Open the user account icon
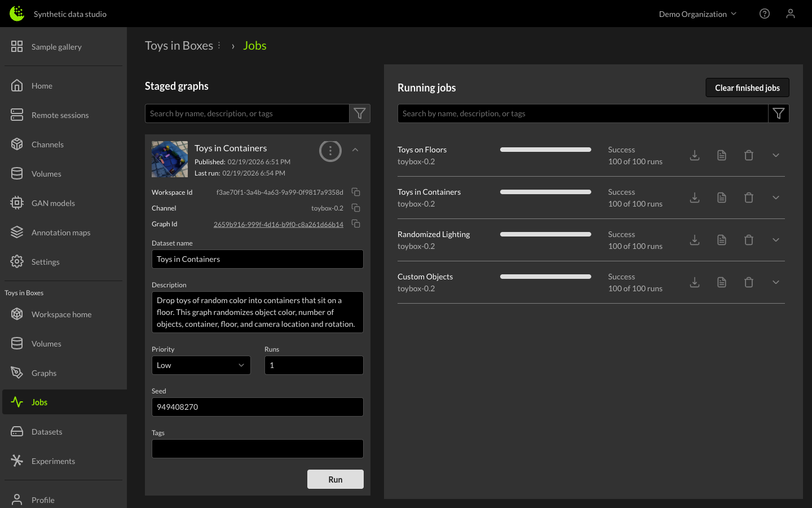The width and height of the screenshot is (812, 508). click(791, 14)
